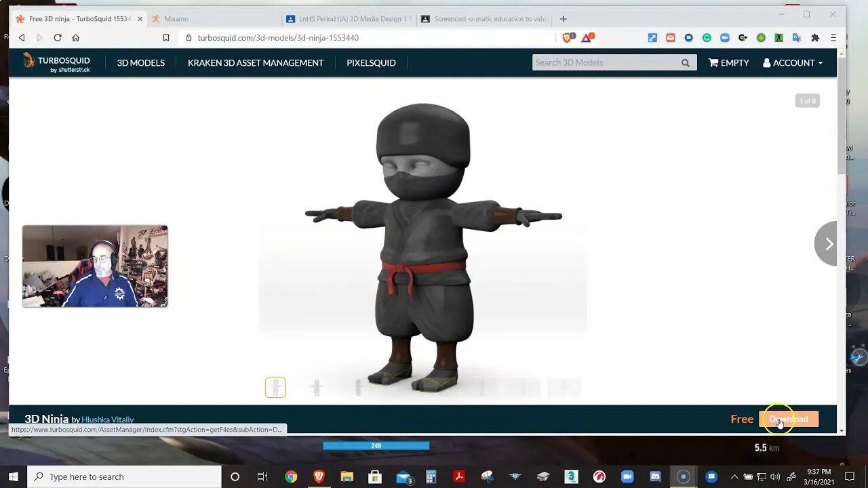The width and height of the screenshot is (868, 488).
Task: Click the orange Download button
Action: (789, 419)
